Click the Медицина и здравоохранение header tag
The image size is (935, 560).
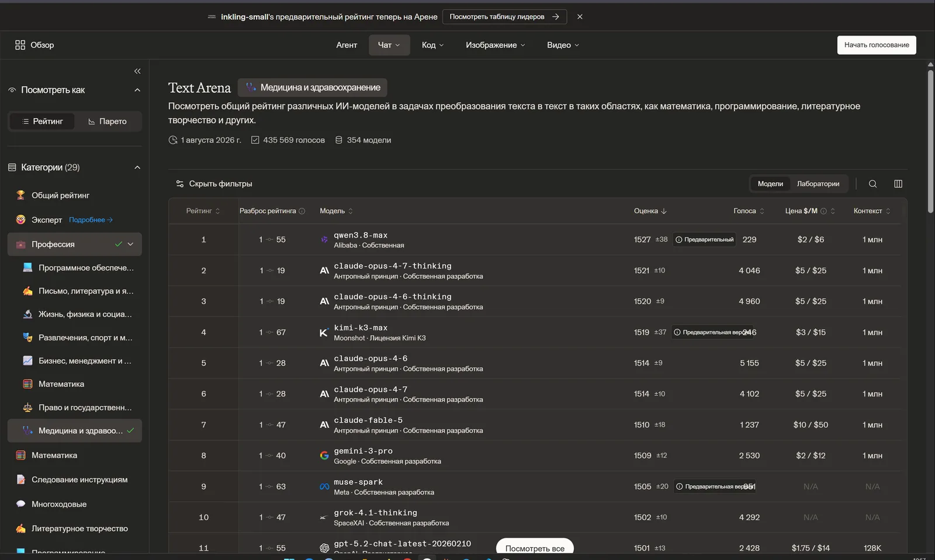pyautogui.click(x=312, y=88)
